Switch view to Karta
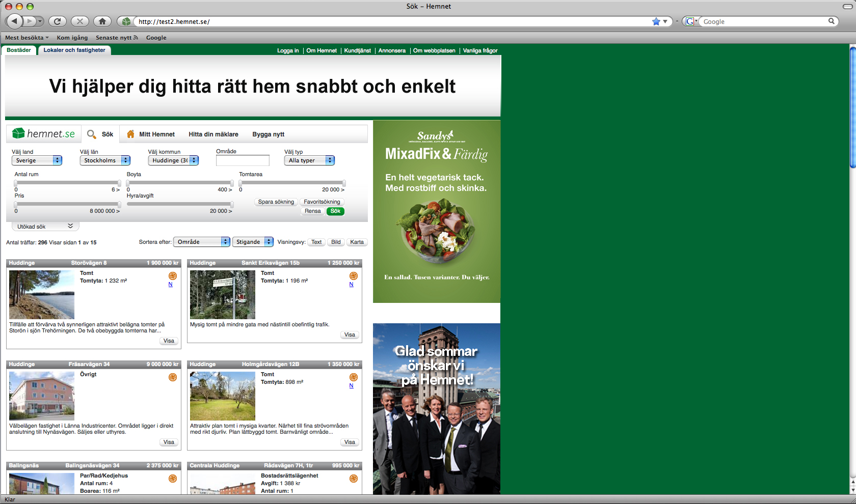 tap(357, 242)
